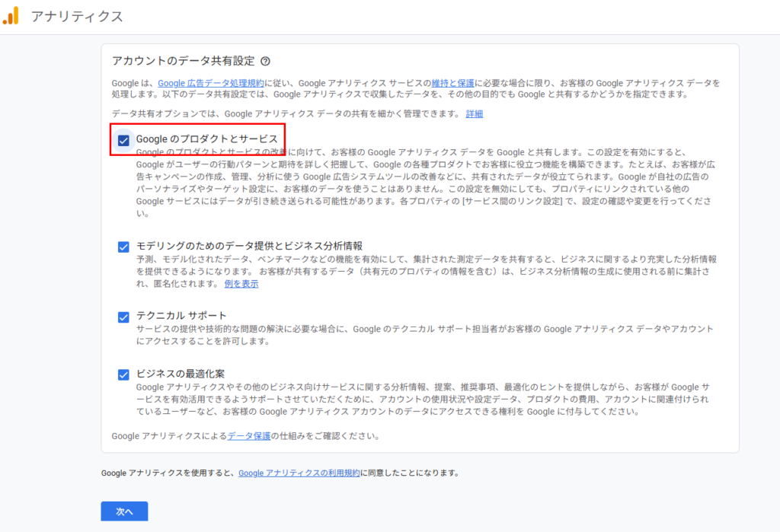
Task: Disable the テクニカル サポート checkbox
Action: point(123,317)
